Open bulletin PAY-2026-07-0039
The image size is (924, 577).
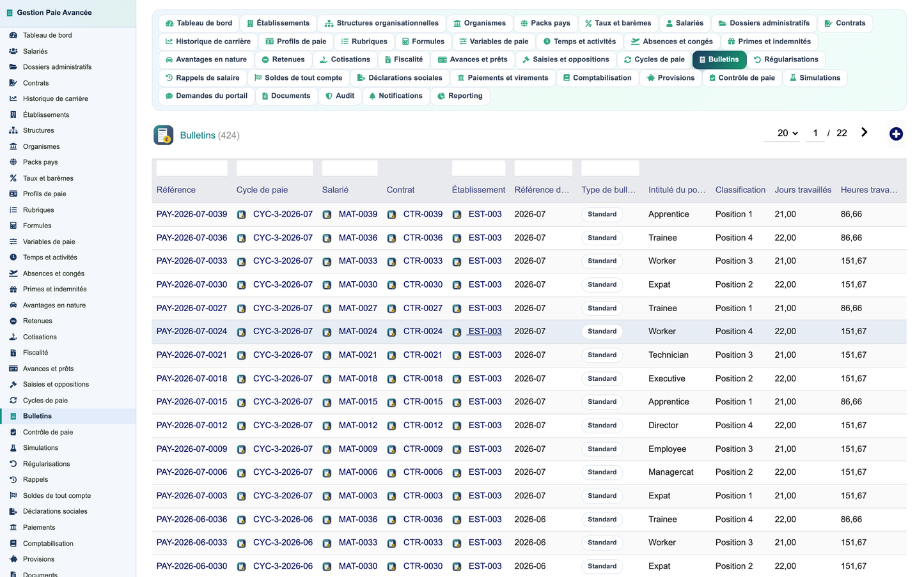(192, 214)
